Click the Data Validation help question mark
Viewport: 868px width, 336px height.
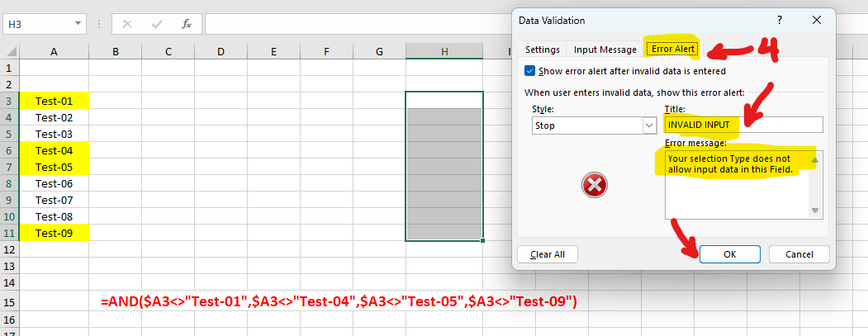pos(780,21)
